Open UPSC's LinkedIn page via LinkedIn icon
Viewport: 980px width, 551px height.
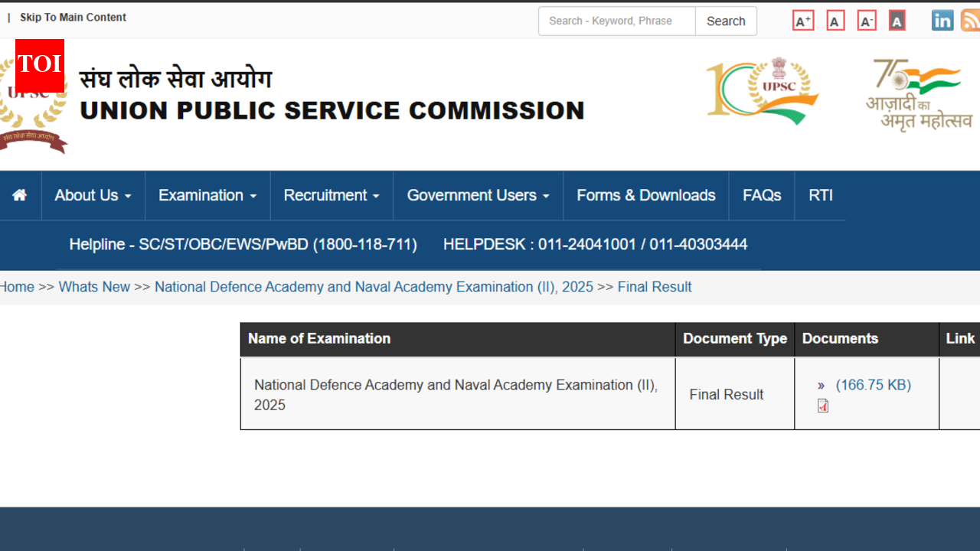[942, 20]
